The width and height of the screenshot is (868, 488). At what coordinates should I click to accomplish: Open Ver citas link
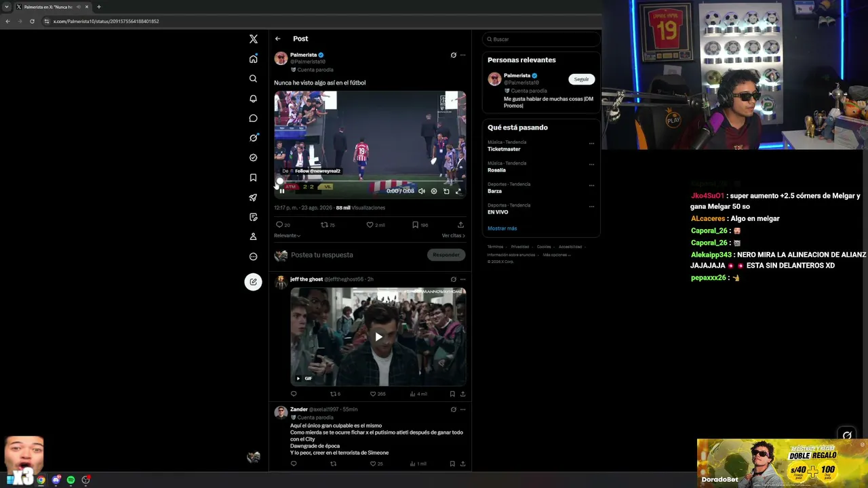pyautogui.click(x=454, y=236)
